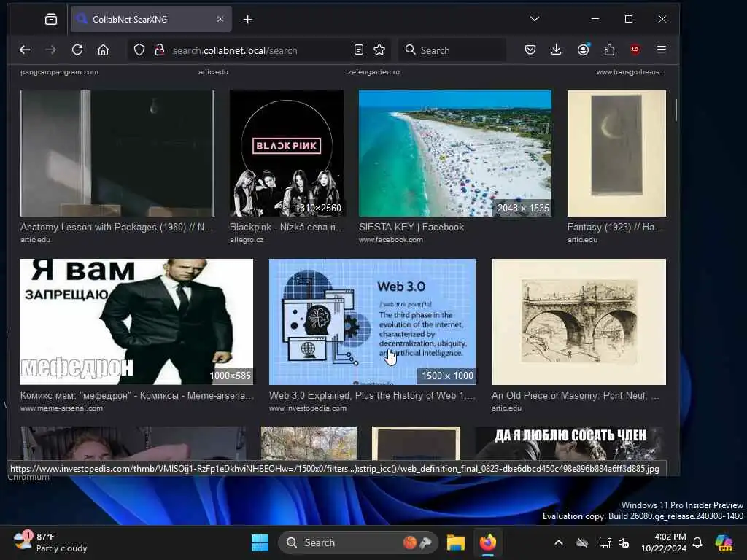Click the allegro.cz source text
The width and height of the screenshot is (747, 560).
pos(247,239)
